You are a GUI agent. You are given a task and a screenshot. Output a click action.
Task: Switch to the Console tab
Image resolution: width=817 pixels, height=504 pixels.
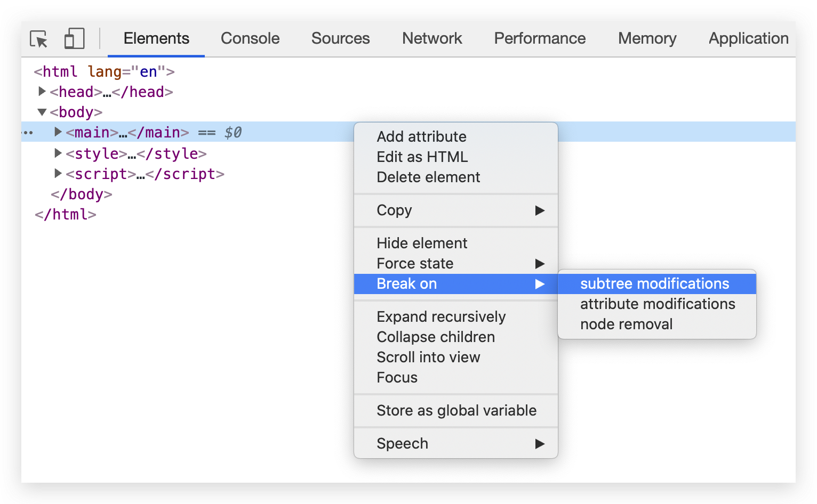click(250, 38)
